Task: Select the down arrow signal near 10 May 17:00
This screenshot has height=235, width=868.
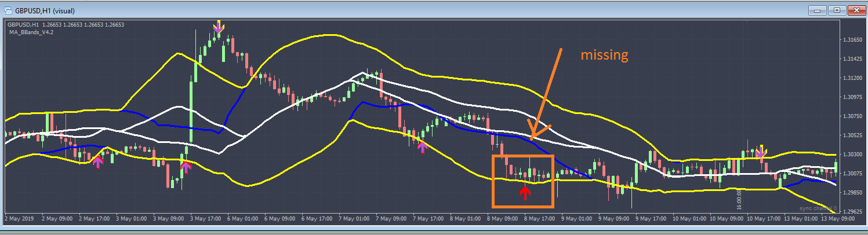Action: tap(761, 152)
